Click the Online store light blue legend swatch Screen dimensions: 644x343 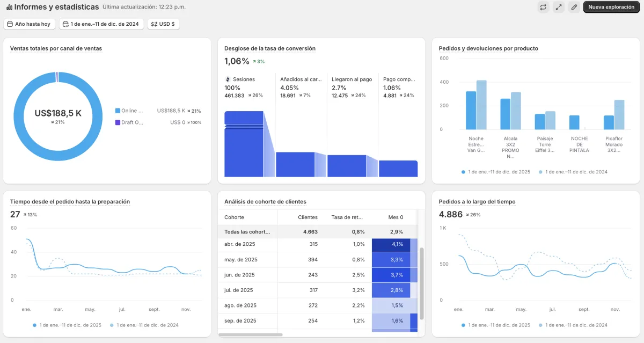118,111
